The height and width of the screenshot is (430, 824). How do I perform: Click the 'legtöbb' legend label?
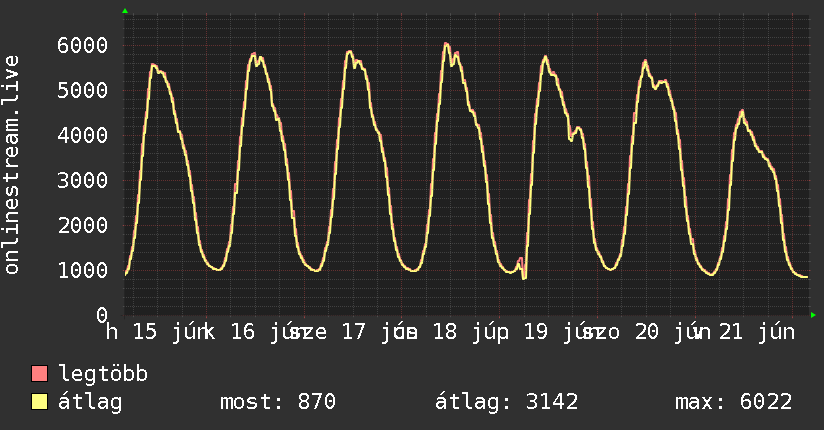pyautogui.click(x=103, y=374)
